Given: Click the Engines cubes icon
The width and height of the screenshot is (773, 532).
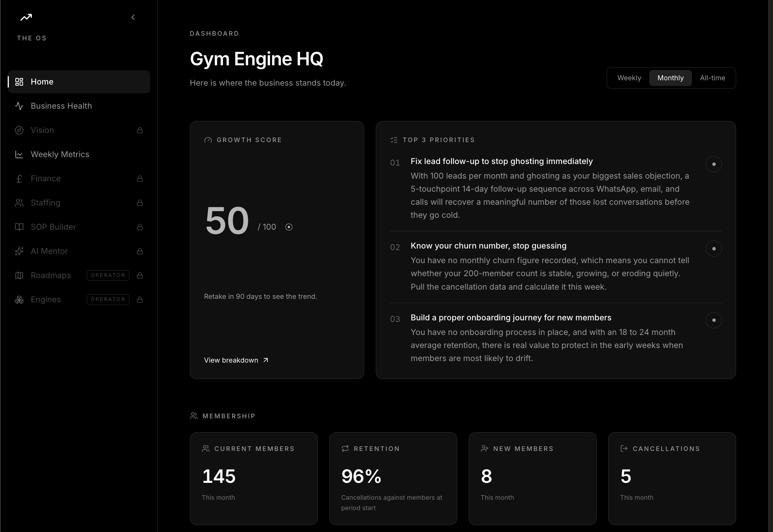Looking at the screenshot, I should point(19,300).
